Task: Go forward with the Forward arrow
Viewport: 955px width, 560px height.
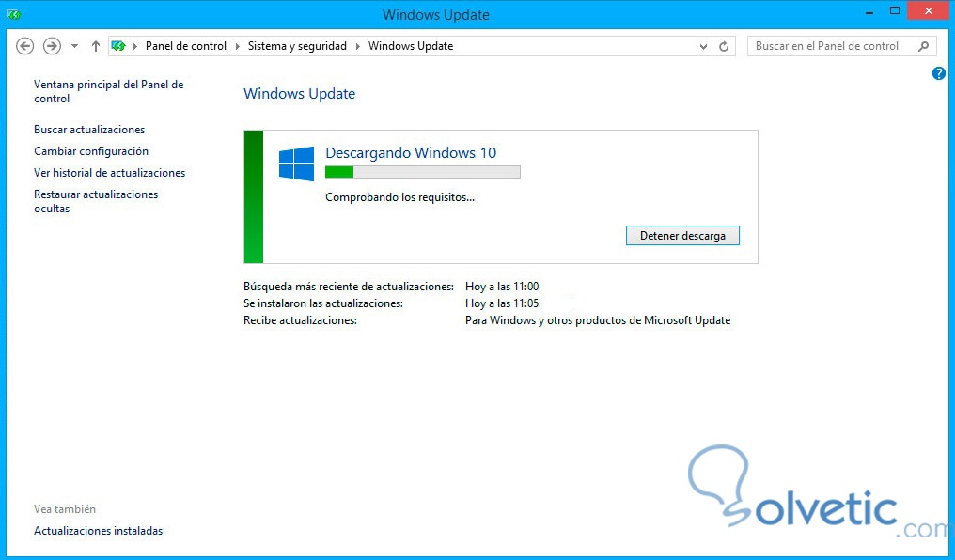Action: pos(52,46)
